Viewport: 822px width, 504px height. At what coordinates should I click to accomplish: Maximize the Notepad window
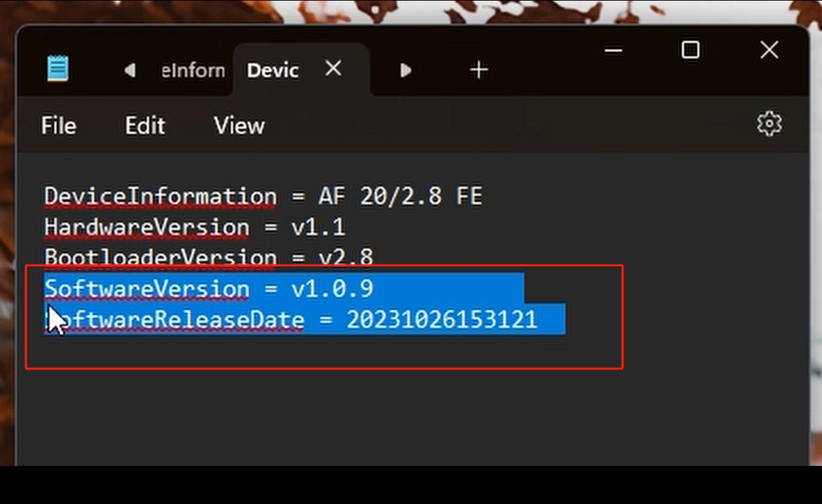691,50
